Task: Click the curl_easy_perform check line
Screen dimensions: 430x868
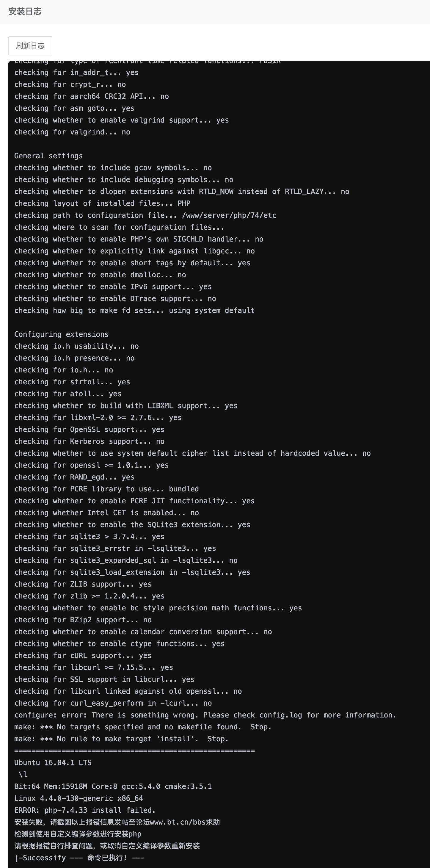Action: [113, 703]
